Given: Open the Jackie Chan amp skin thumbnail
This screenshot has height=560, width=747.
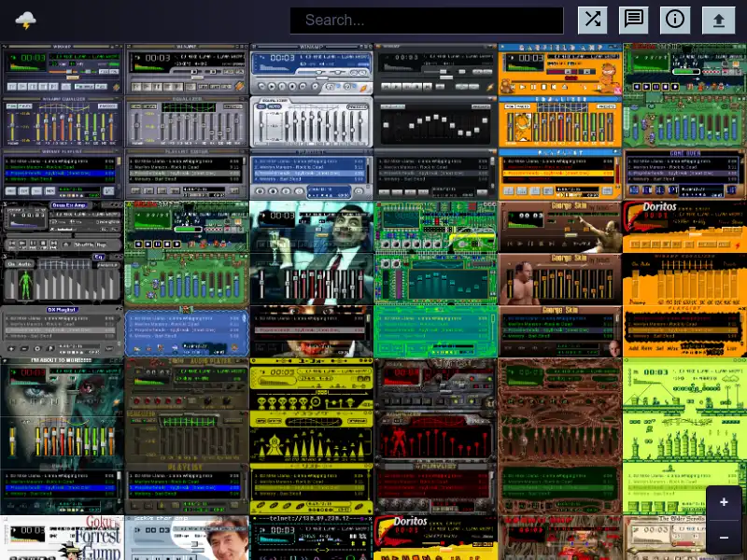Looking at the screenshot, I should pos(186,538).
